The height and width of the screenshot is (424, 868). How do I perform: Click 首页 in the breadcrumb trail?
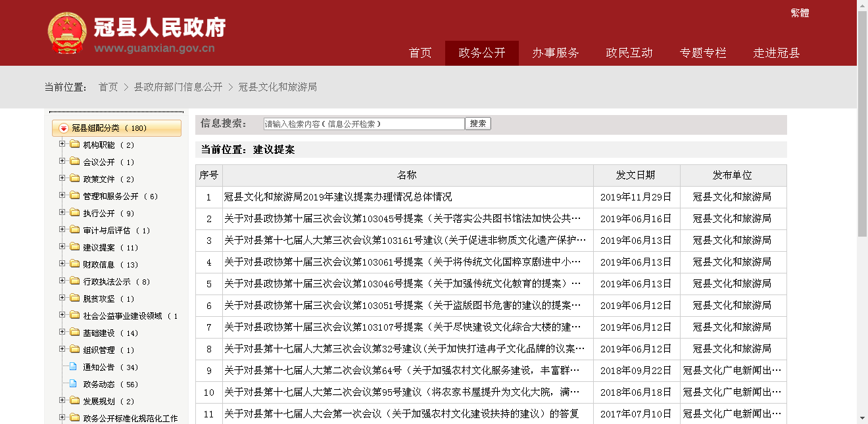(x=108, y=87)
